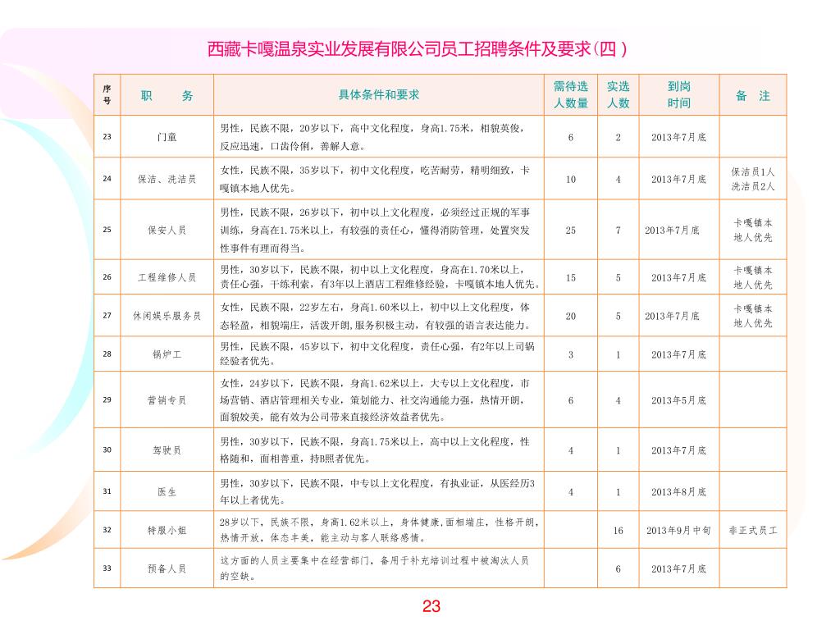
Task: Click the 锅炉工 requirements description
Action: point(377,354)
